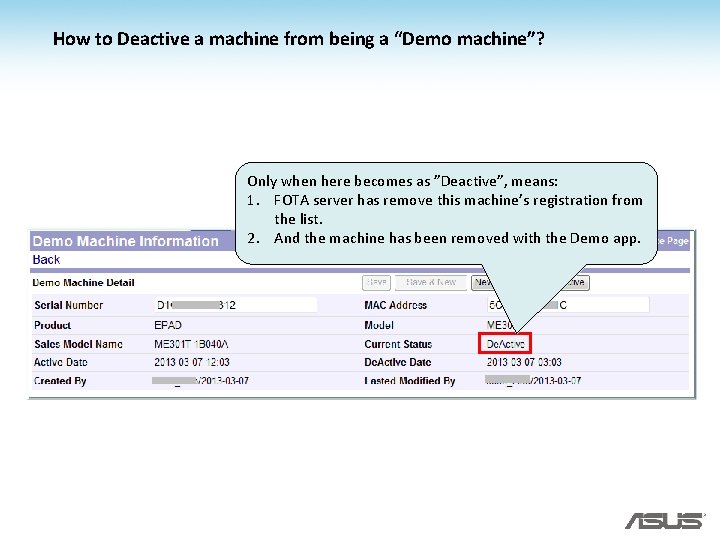Click the Created By value

coord(201,381)
